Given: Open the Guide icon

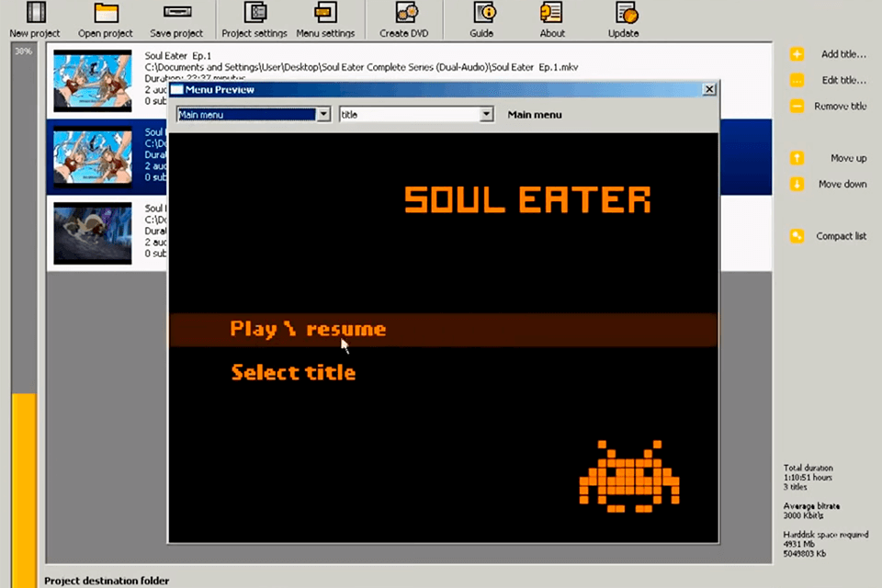Looking at the screenshot, I should click(482, 14).
